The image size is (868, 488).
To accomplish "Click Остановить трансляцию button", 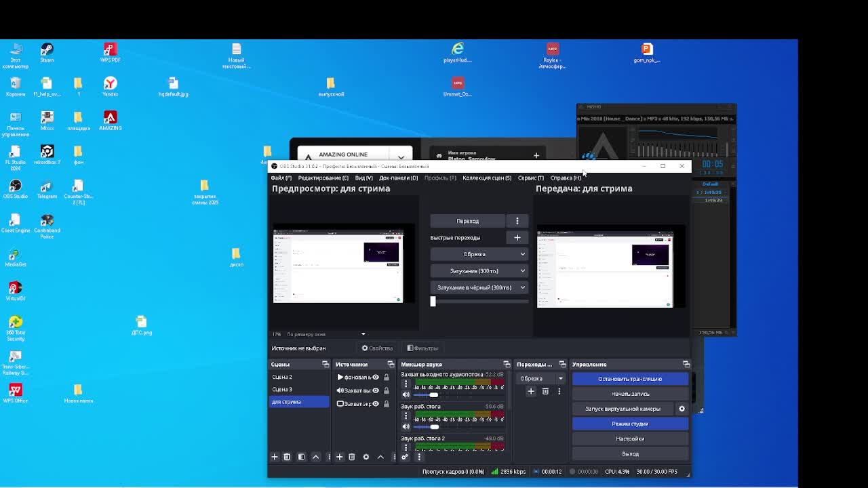I will pyautogui.click(x=630, y=379).
